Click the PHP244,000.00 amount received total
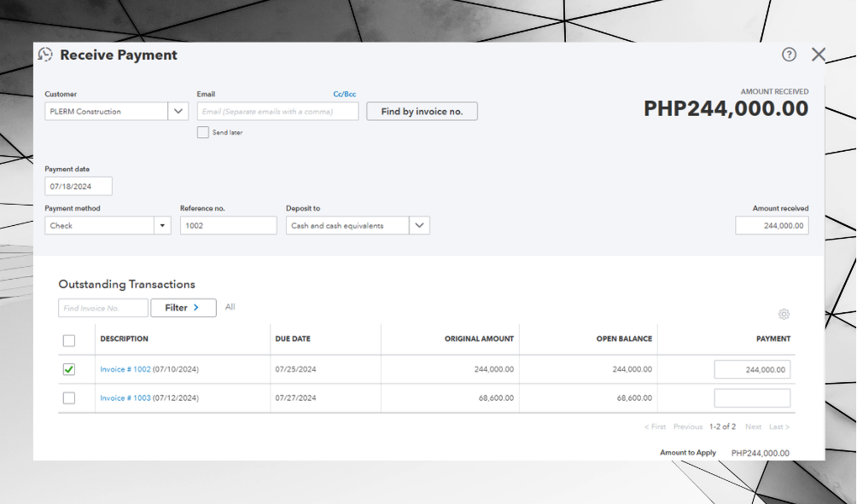Viewport: 857px width, 504px height. (726, 108)
